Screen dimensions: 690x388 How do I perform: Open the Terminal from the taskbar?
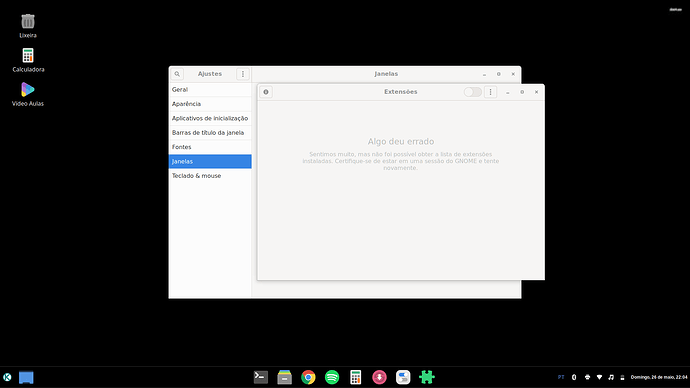261,377
